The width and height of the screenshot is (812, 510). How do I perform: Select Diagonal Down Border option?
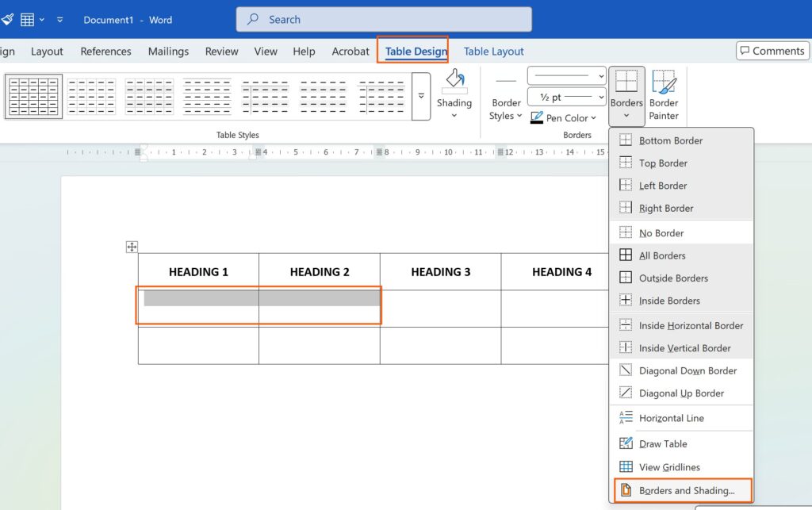pyautogui.click(x=688, y=370)
